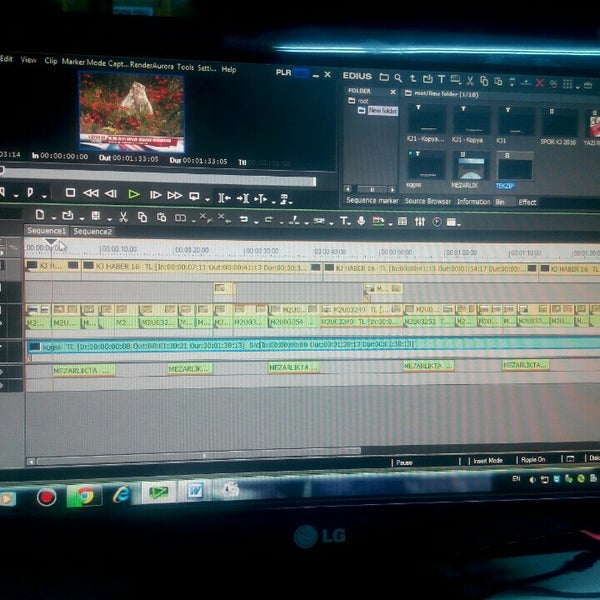This screenshot has width=600, height=600.
Task: Start playback with the green Play button
Action: tap(134, 194)
